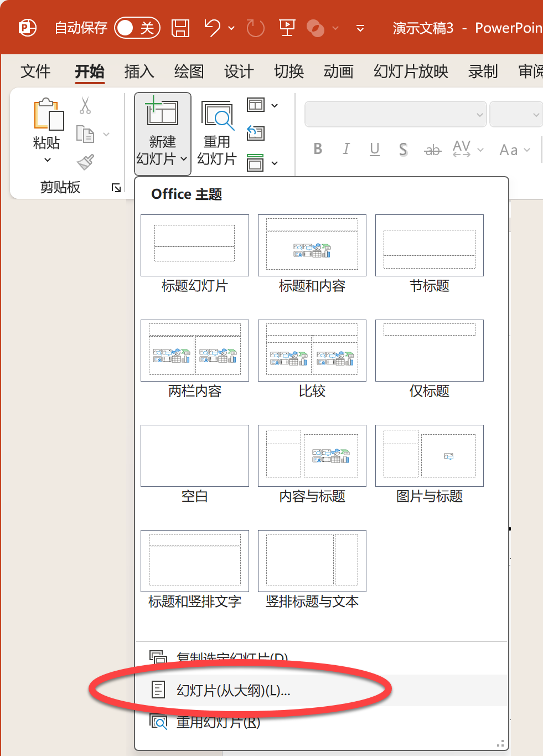Use the Format Painter brush icon
Screen dimensions: 543x756
coord(86,162)
